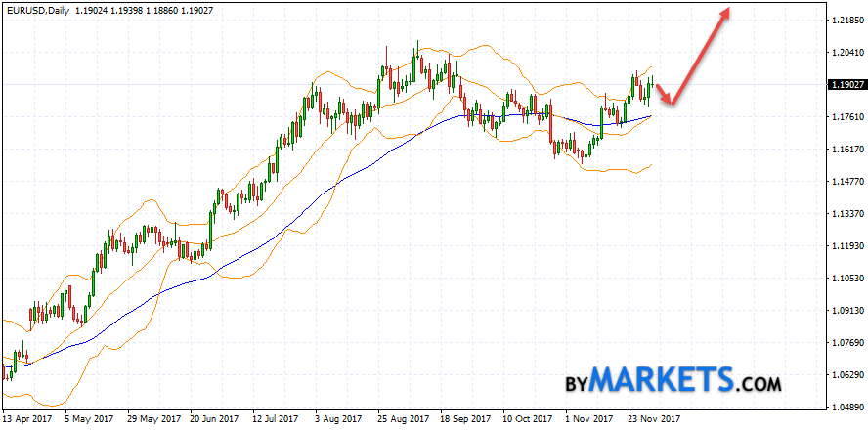Select the 29 May 2017 date label
This screenshot has width=868, height=430.
pyautogui.click(x=155, y=418)
